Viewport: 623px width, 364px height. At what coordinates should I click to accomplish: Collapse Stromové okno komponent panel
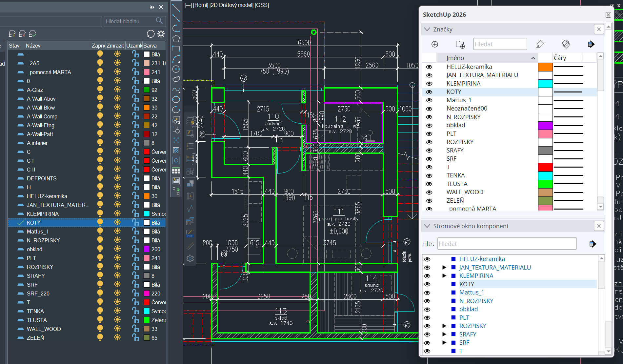(x=427, y=226)
